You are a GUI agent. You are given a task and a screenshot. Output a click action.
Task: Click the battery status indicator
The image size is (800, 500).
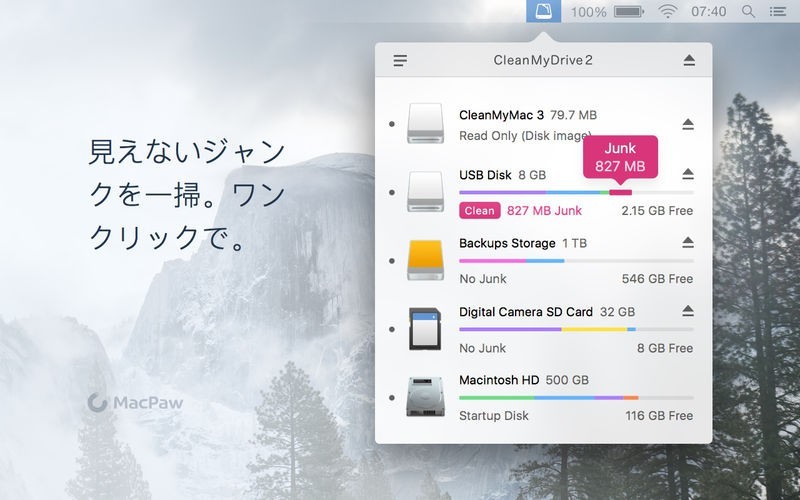click(x=628, y=11)
